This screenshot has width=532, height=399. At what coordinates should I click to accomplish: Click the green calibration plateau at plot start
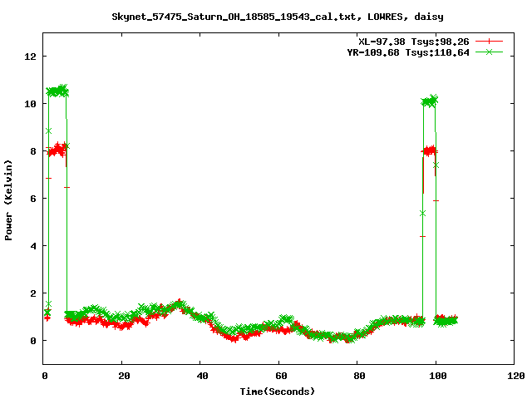click(x=57, y=91)
